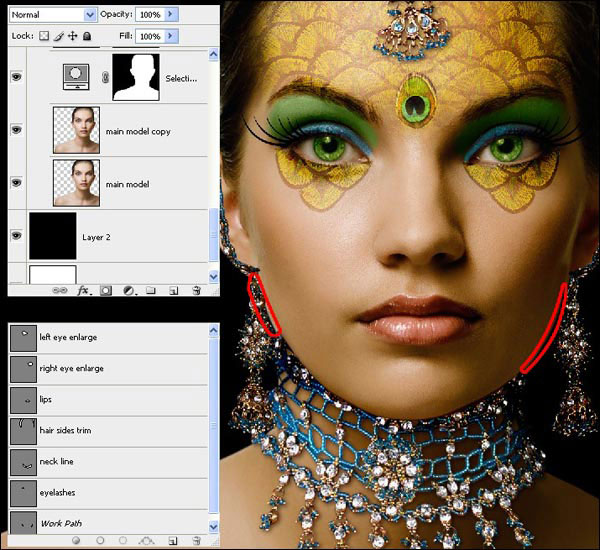Select the main model copy layer name
The height and width of the screenshot is (550, 600).
click(138, 131)
